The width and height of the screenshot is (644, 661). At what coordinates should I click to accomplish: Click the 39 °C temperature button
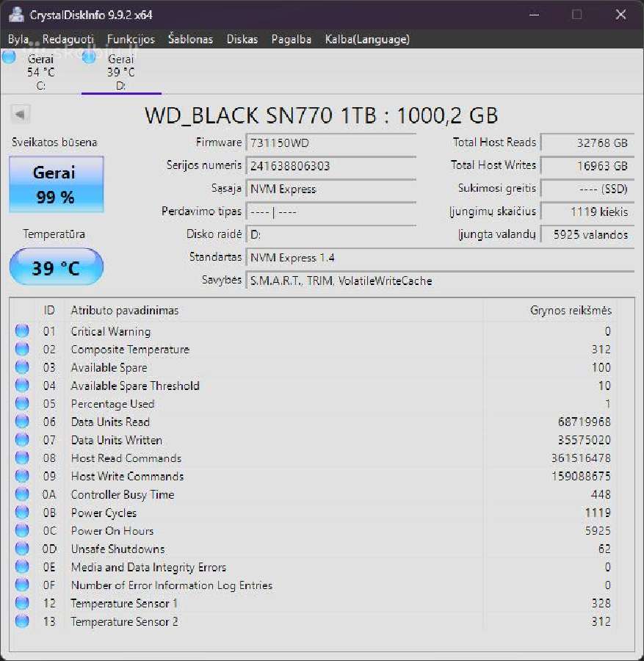pos(56,267)
